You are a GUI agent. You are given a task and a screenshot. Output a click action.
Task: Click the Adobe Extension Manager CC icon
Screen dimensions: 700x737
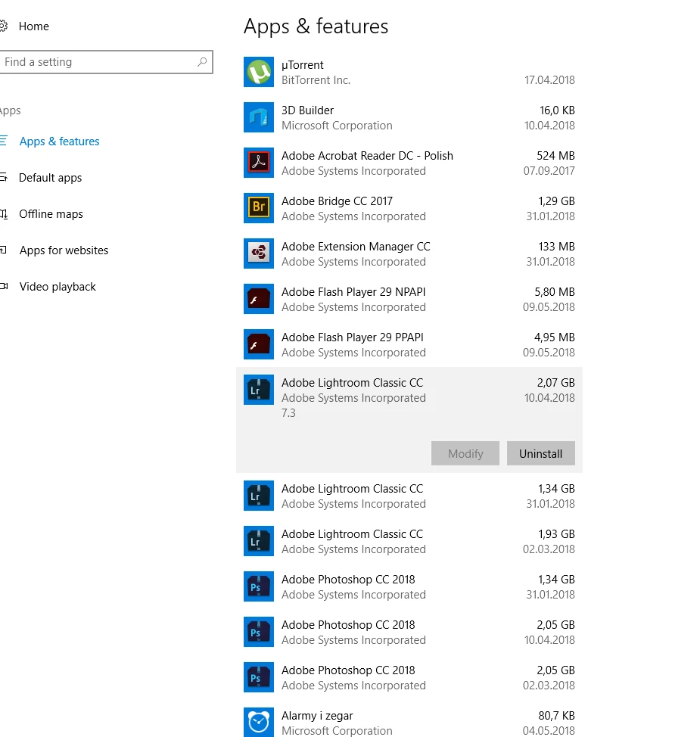pos(259,253)
